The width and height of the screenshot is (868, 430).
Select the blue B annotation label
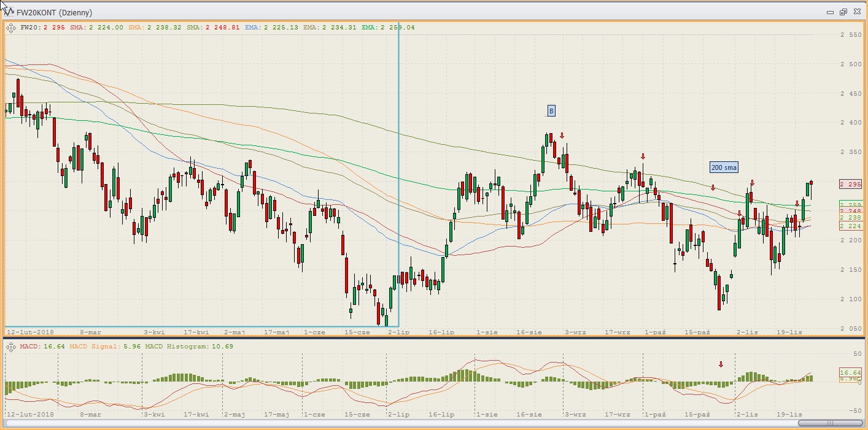pos(551,111)
